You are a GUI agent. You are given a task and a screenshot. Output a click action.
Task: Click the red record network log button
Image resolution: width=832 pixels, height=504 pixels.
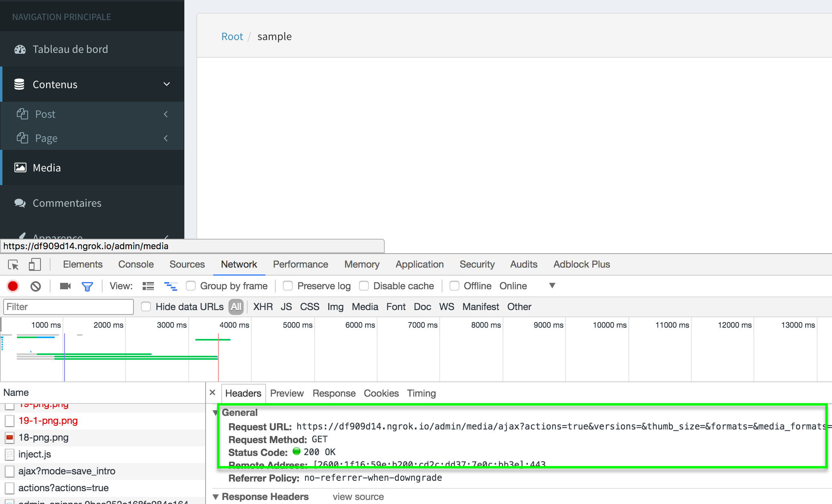[12, 286]
